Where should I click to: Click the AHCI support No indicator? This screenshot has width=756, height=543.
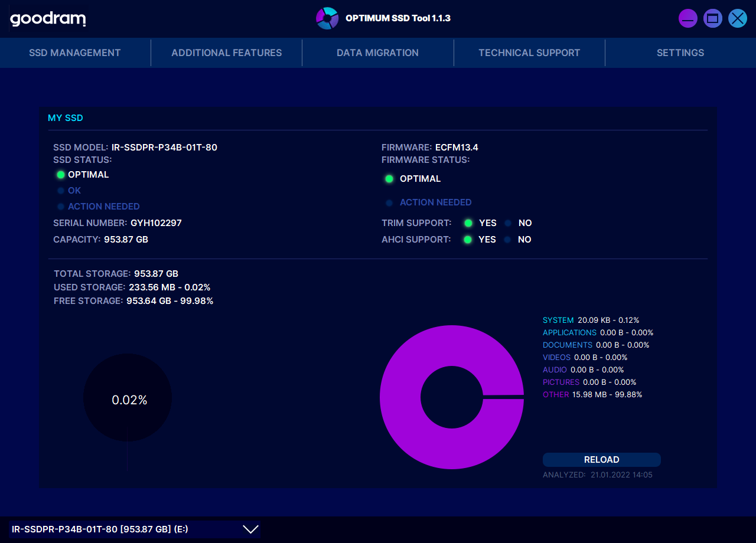[508, 240]
